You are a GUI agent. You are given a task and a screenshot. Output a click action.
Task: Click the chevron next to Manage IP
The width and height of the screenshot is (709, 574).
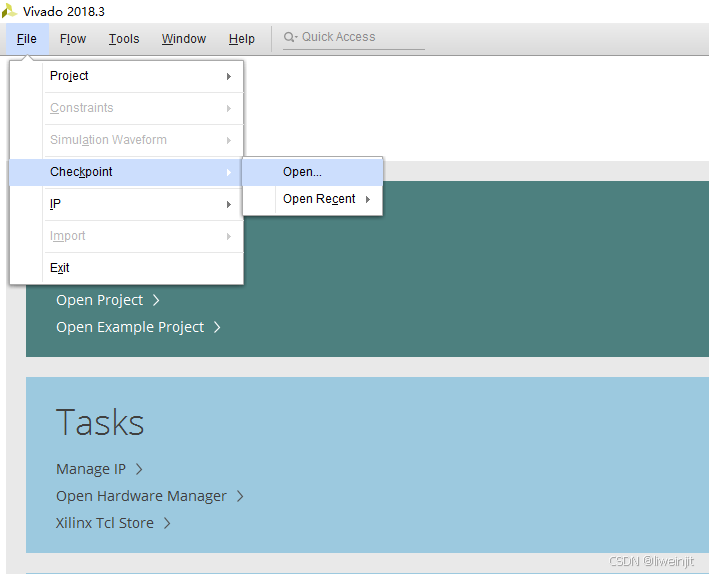coord(139,469)
